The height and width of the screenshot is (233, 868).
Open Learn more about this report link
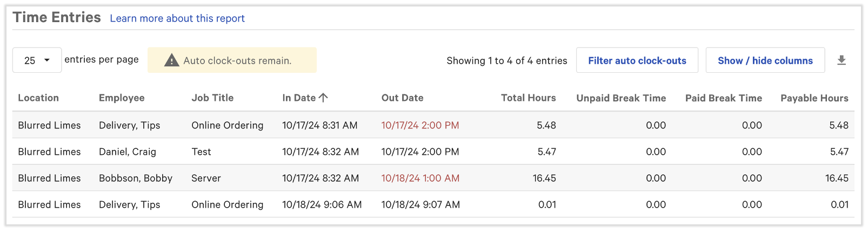pos(177,18)
